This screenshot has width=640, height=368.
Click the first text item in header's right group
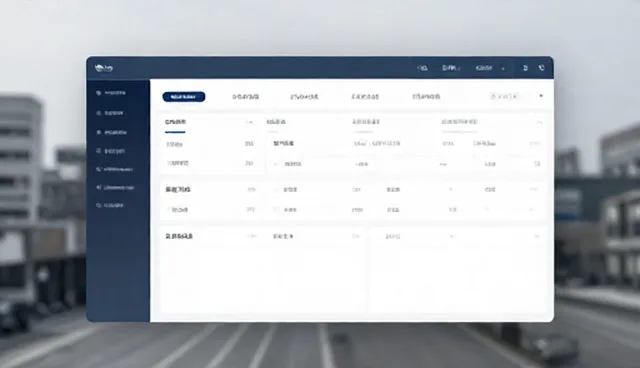tap(422, 68)
